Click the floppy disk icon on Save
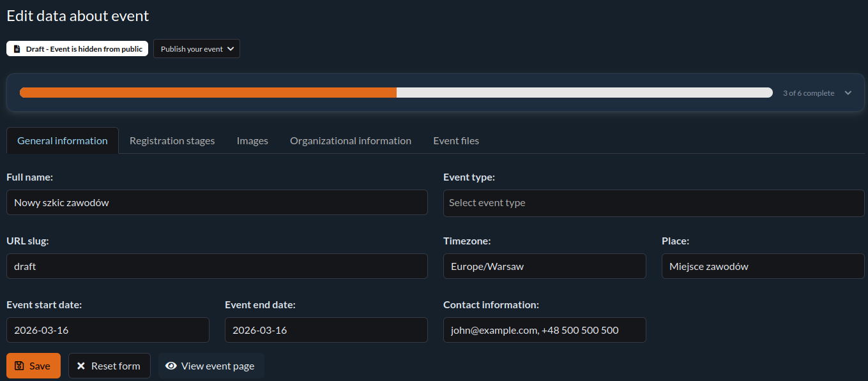The height and width of the screenshot is (381, 868). 19,366
